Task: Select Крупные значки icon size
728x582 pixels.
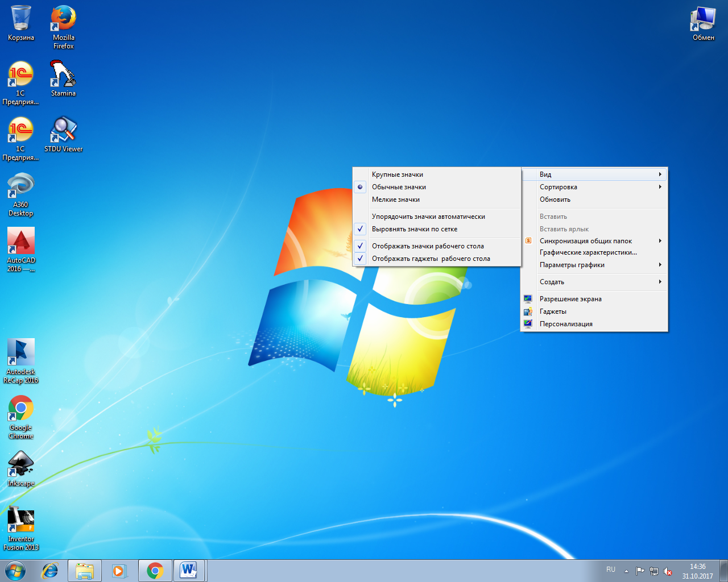Action: pos(437,174)
